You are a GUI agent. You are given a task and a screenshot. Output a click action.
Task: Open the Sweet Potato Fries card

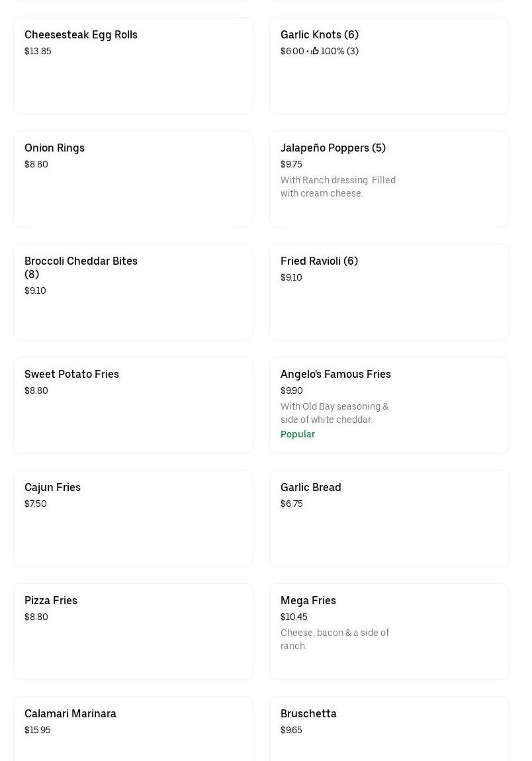pos(133,406)
